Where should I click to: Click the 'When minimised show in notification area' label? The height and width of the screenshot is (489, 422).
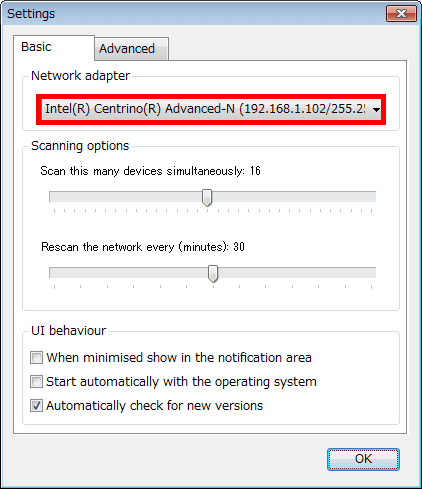[179, 358]
